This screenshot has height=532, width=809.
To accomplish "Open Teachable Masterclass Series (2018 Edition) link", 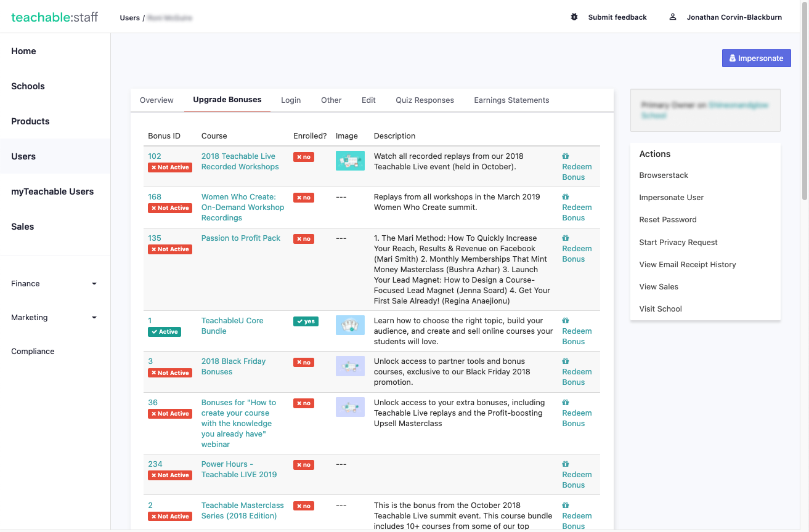I will coord(243,510).
